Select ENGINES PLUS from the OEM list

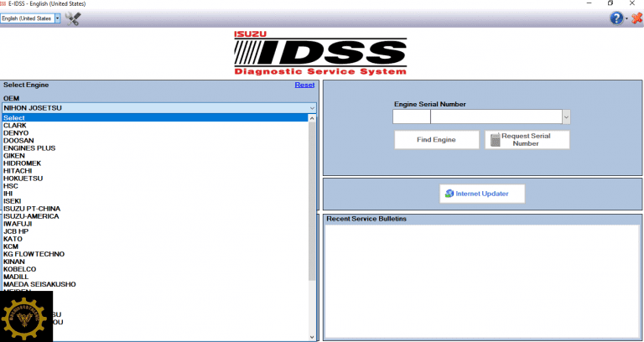pos(155,148)
